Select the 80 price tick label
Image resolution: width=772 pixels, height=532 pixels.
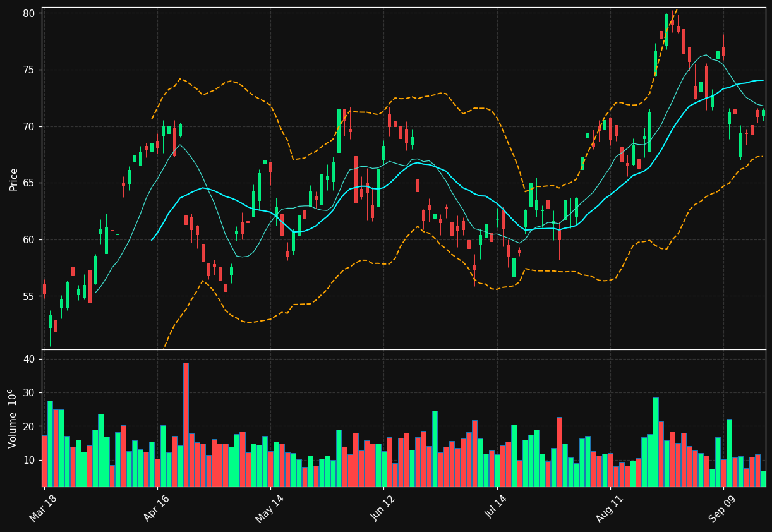point(30,13)
